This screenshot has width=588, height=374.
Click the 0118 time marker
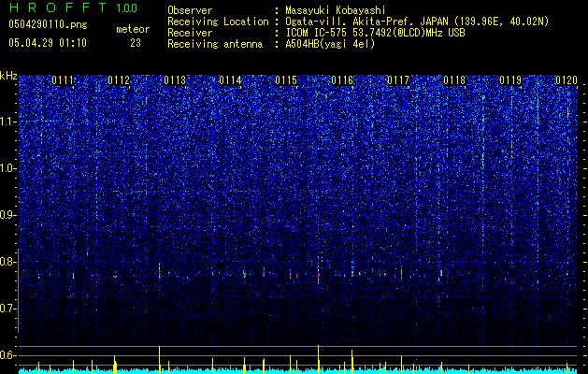point(454,80)
